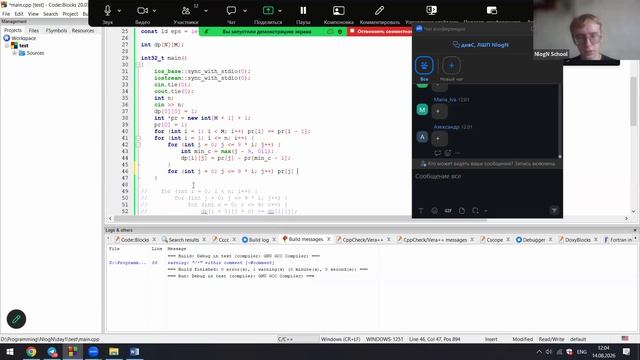Add reaction to Александр's message
Image resolution: width=640 pixels, height=360 pixels.
[448, 153]
